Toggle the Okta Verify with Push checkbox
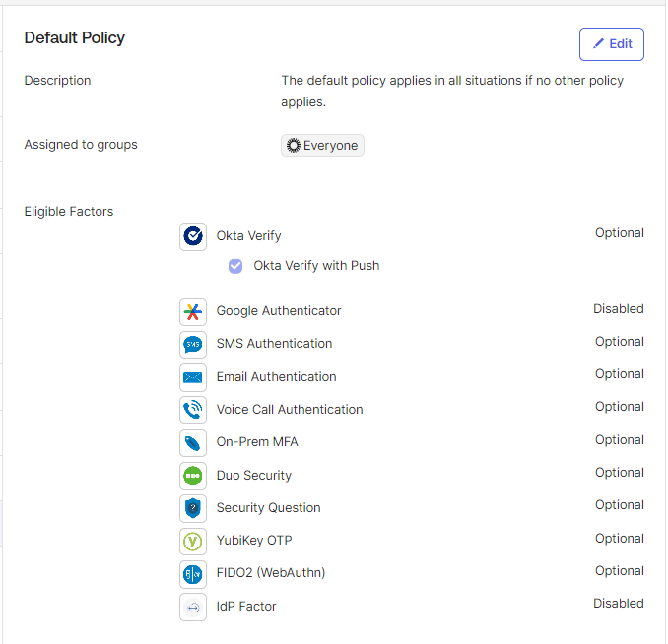668x644 pixels. [235, 266]
